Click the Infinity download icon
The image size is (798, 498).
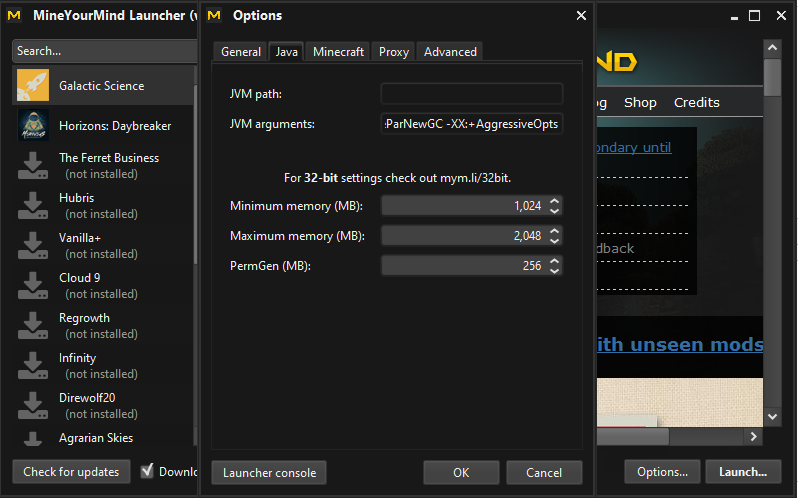pyautogui.click(x=33, y=365)
